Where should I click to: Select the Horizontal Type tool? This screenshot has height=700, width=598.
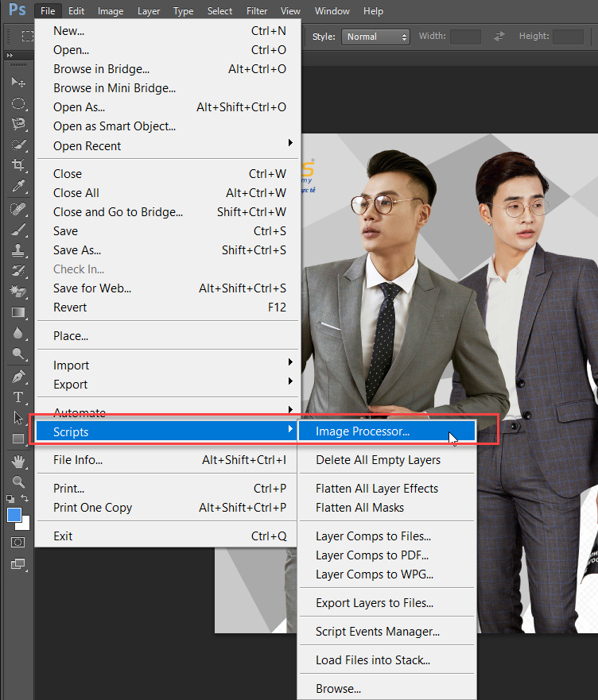[17, 396]
